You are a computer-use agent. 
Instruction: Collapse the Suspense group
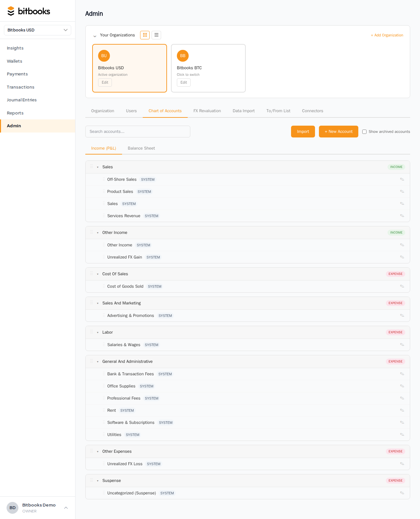98,481
